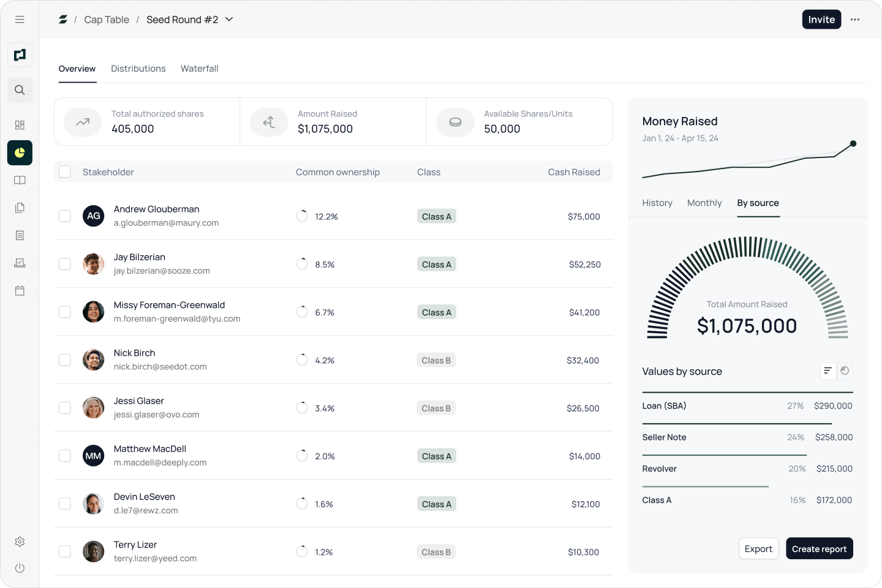Image resolution: width=882 pixels, height=588 pixels.
Task: Check the box for Andrew Glouberman
Action: [65, 216]
